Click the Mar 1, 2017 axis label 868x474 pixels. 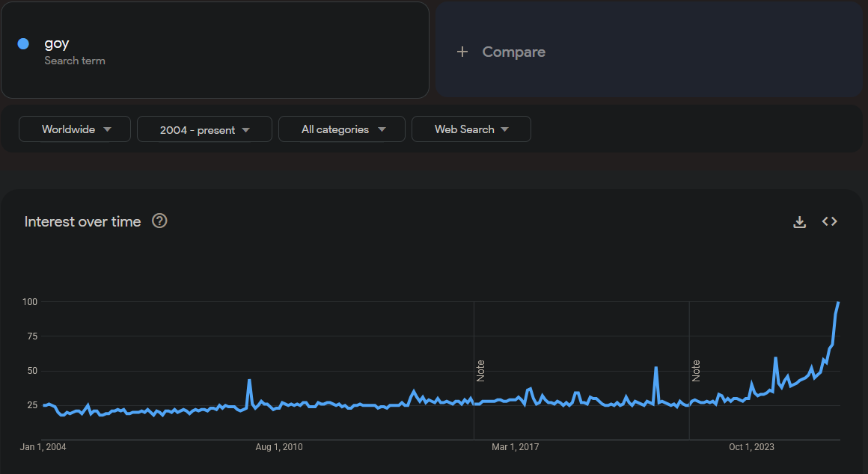pyautogui.click(x=516, y=447)
